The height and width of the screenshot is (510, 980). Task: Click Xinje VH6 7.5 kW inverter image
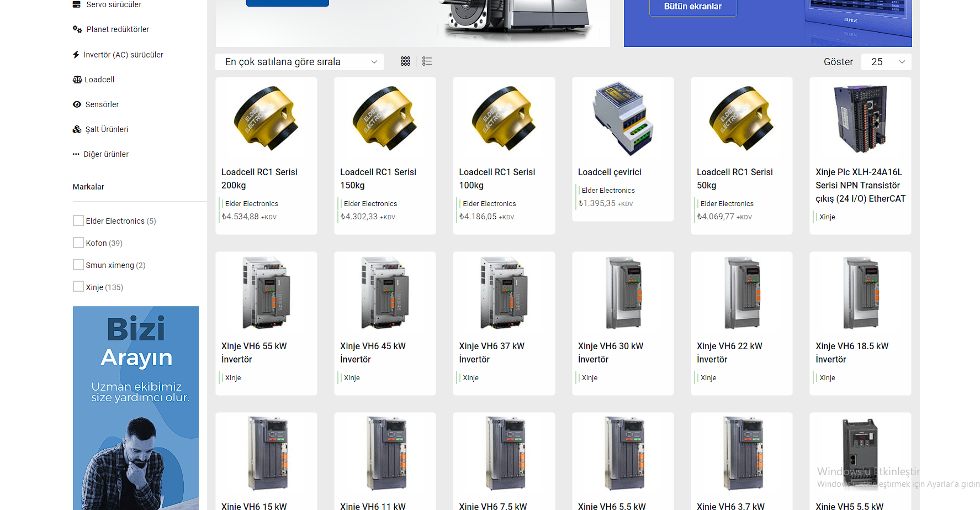504,453
